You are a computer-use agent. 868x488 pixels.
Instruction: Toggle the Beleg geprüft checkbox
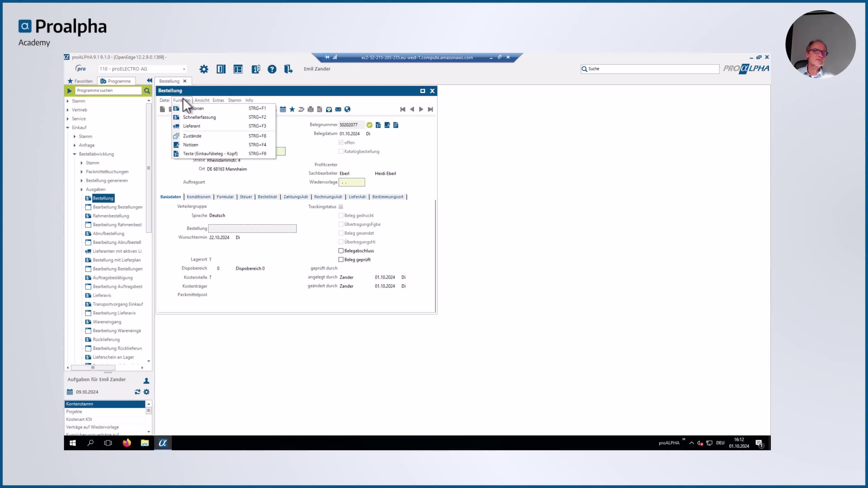[341, 260]
